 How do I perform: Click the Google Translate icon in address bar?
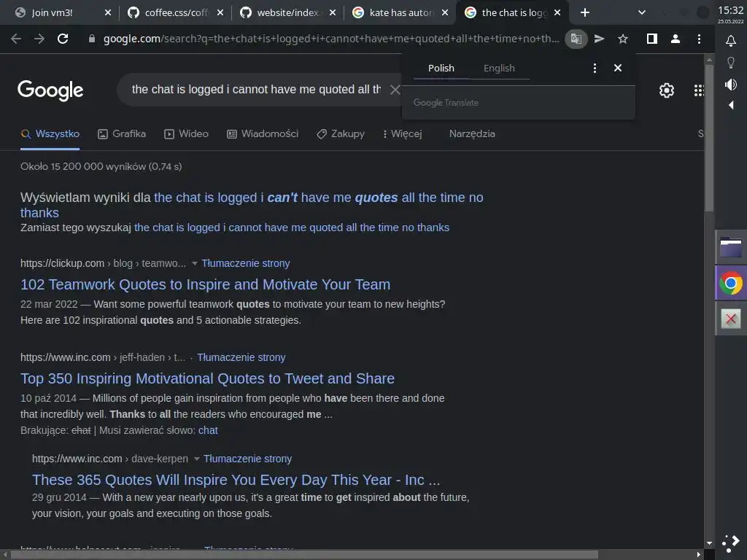point(576,39)
